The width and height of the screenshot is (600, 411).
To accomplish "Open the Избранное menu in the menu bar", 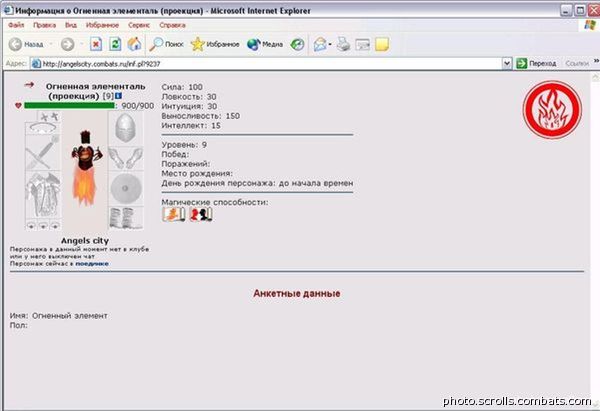I will (x=102, y=25).
